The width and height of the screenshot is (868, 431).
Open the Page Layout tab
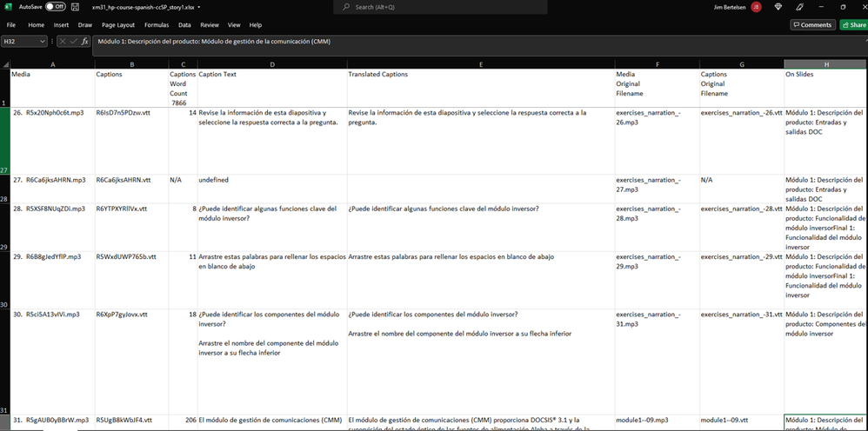(118, 25)
